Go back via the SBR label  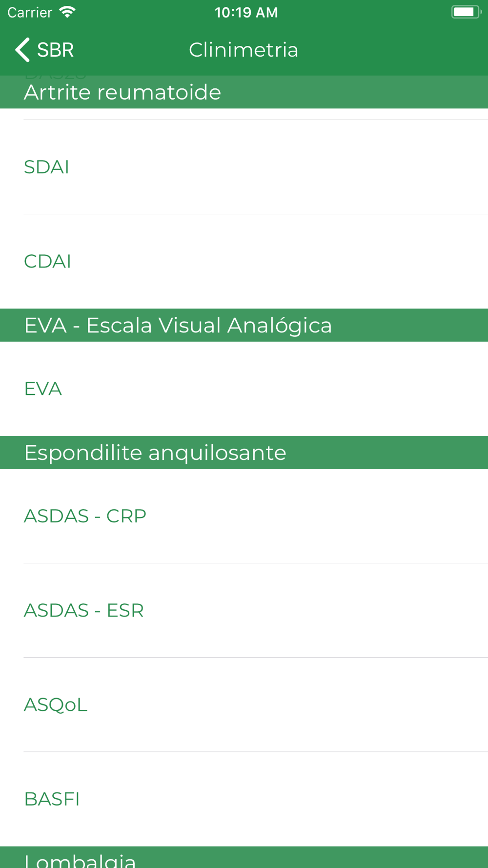tap(55, 50)
